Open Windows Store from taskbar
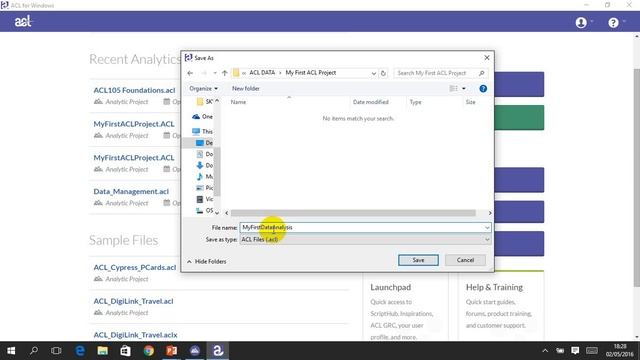 [125, 351]
